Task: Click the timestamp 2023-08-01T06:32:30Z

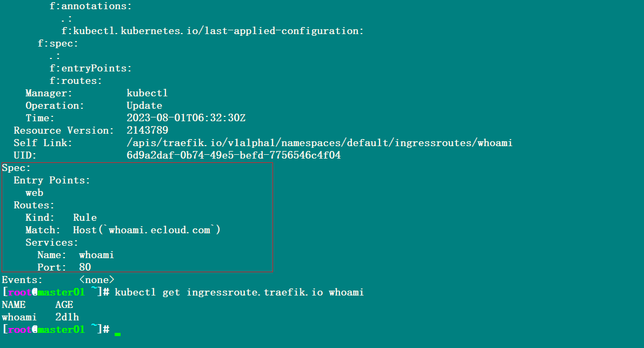Action: 186,118
